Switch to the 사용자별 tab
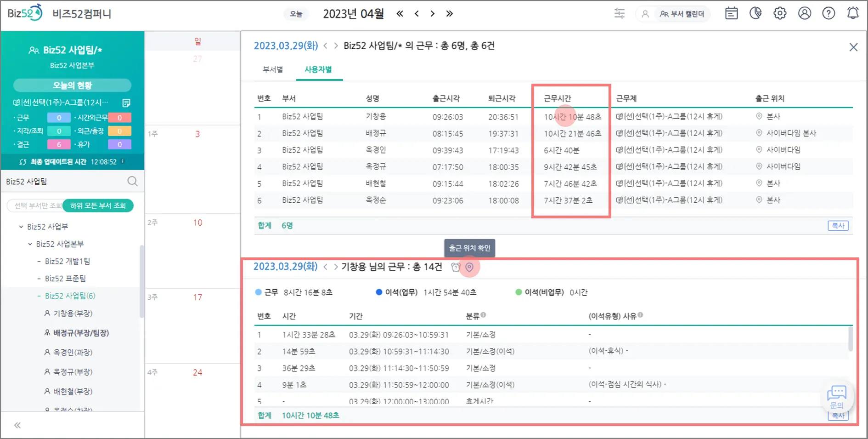 point(318,69)
